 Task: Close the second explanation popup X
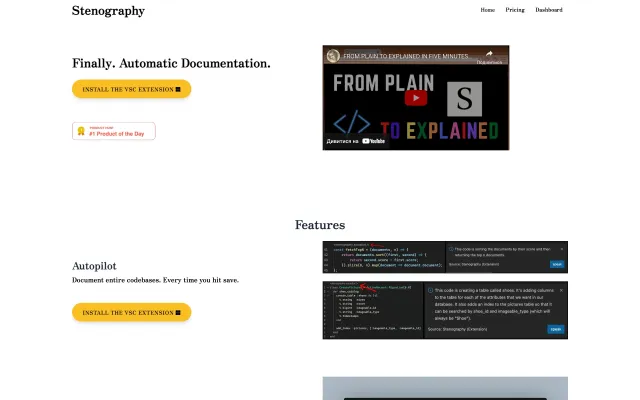click(x=561, y=290)
